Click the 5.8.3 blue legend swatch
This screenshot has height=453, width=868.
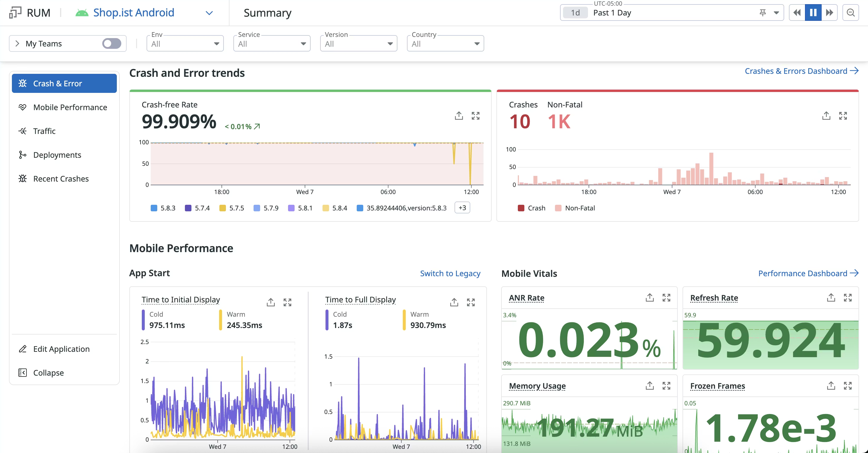[154, 208]
